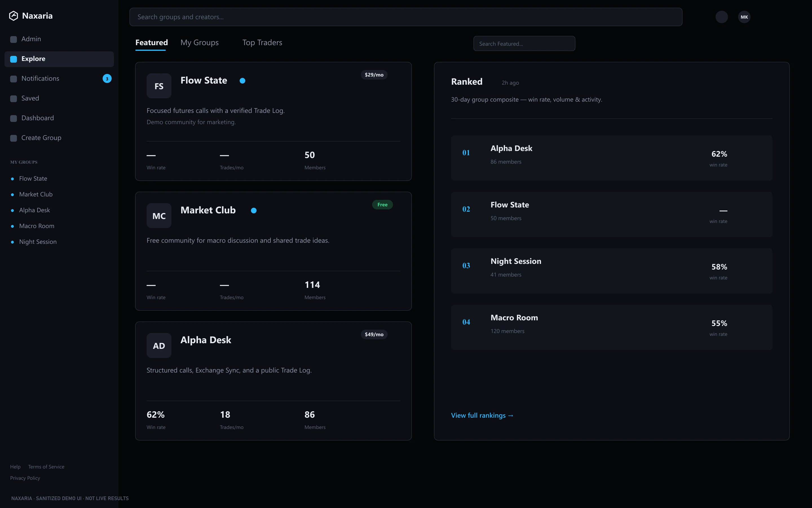
Task: Open Flow State under My Groups
Action: [x=33, y=179]
